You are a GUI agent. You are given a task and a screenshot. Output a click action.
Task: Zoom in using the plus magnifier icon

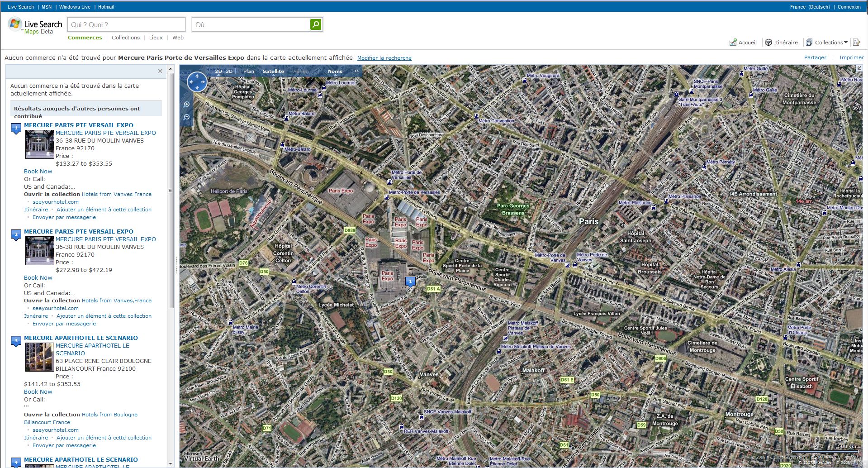point(186,104)
